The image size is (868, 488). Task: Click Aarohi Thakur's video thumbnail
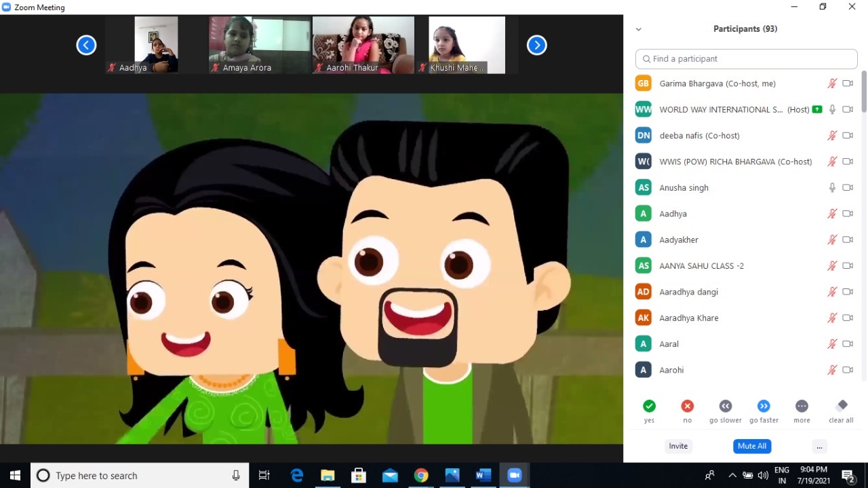pyautogui.click(x=363, y=45)
